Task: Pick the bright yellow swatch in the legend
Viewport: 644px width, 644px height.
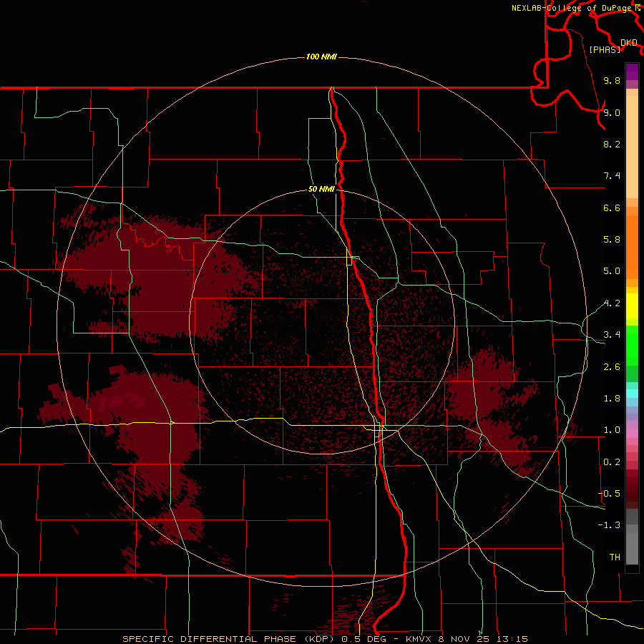Action: coord(632,306)
